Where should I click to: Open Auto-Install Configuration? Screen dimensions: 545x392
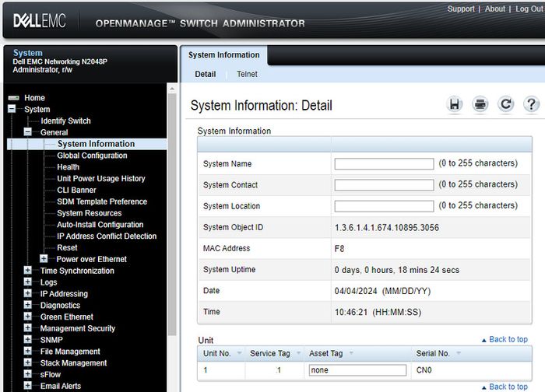point(100,225)
